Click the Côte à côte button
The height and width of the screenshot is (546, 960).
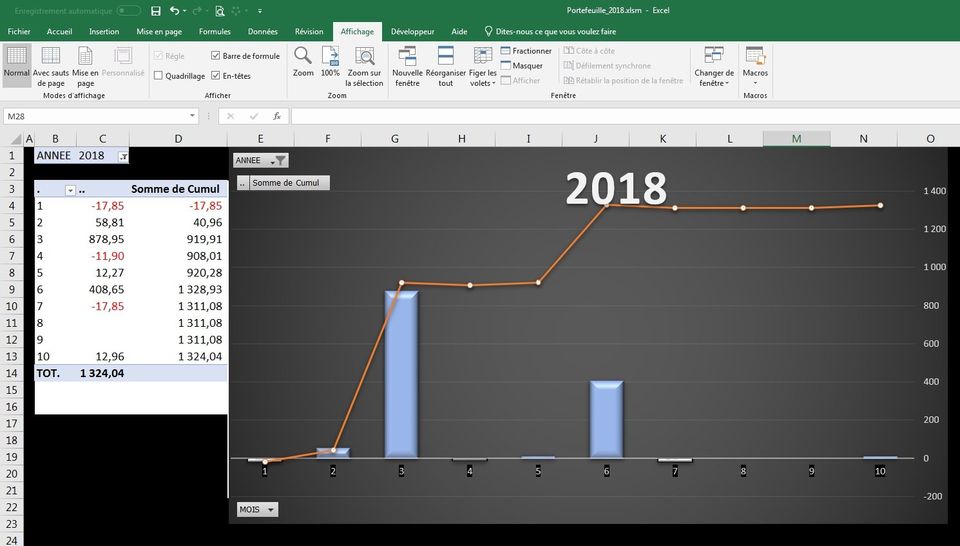coord(589,51)
